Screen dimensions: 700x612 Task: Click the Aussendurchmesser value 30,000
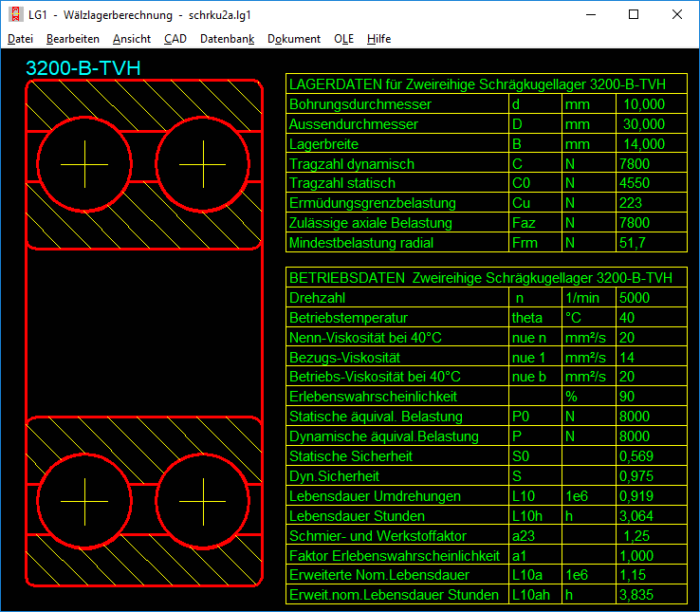[644, 124]
